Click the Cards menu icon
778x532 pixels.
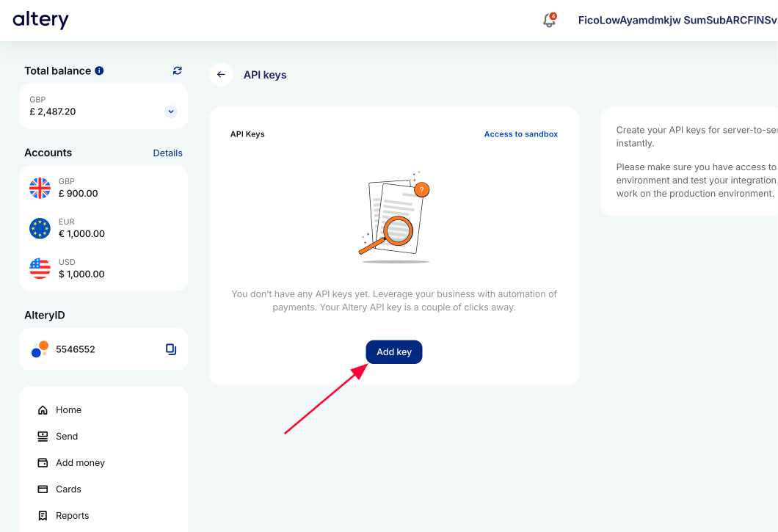point(43,489)
